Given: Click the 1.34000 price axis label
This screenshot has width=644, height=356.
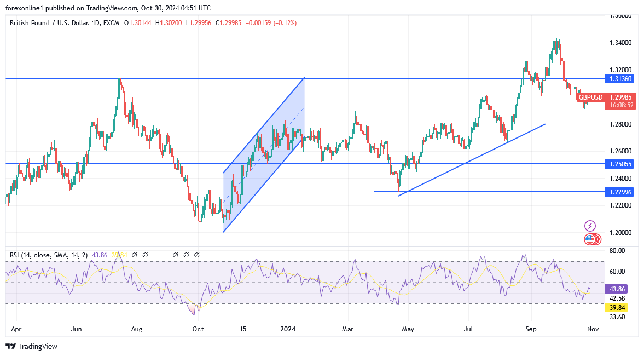Looking at the screenshot, I should (620, 43).
